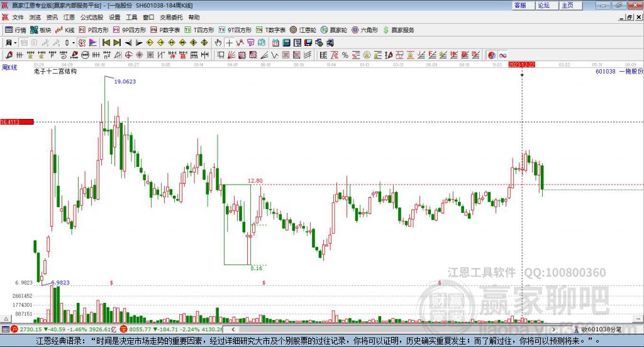
Task: Open the P四方形 tool
Action: coord(94,30)
